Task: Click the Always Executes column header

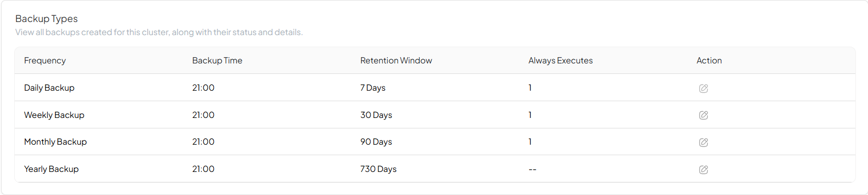Action: click(x=561, y=60)
